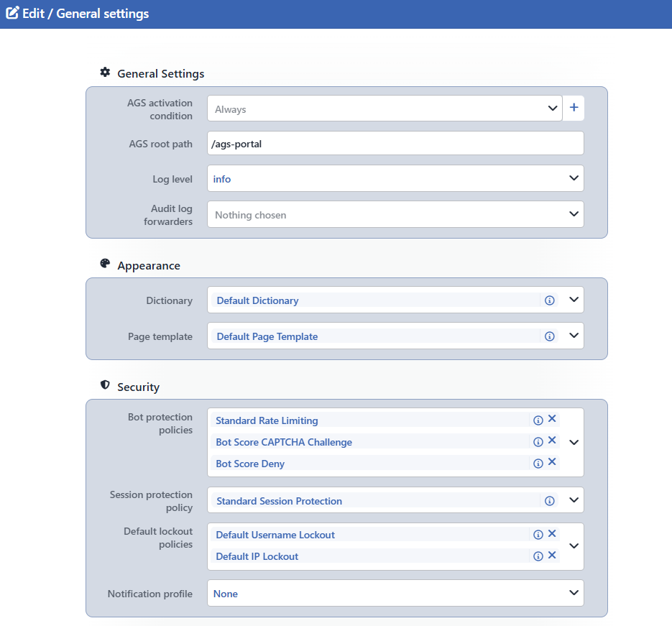Screen dimensions: 672x626
Task: Click the 'Security' section heading
Action: click(139, 387)
